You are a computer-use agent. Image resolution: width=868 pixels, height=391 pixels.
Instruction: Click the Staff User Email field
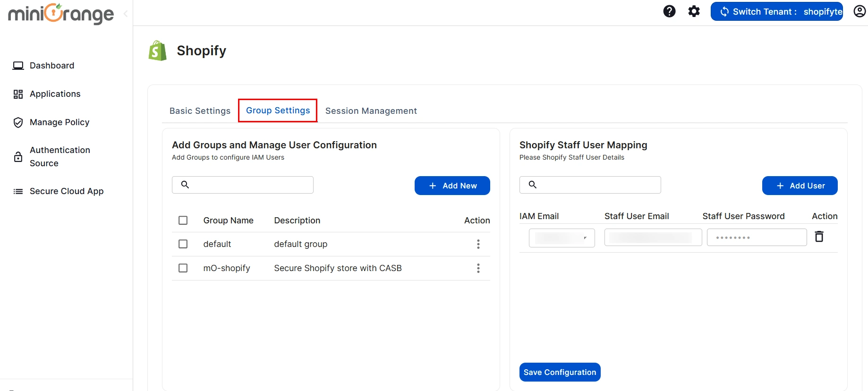tap(653, 238)
